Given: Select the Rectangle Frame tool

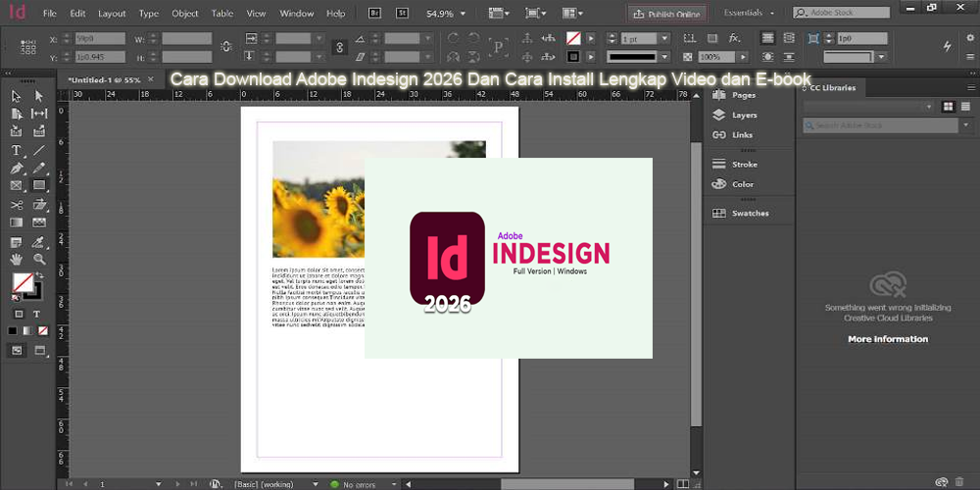Looking at the screenshot, I should pyautogui.click(x=17, y=186).
